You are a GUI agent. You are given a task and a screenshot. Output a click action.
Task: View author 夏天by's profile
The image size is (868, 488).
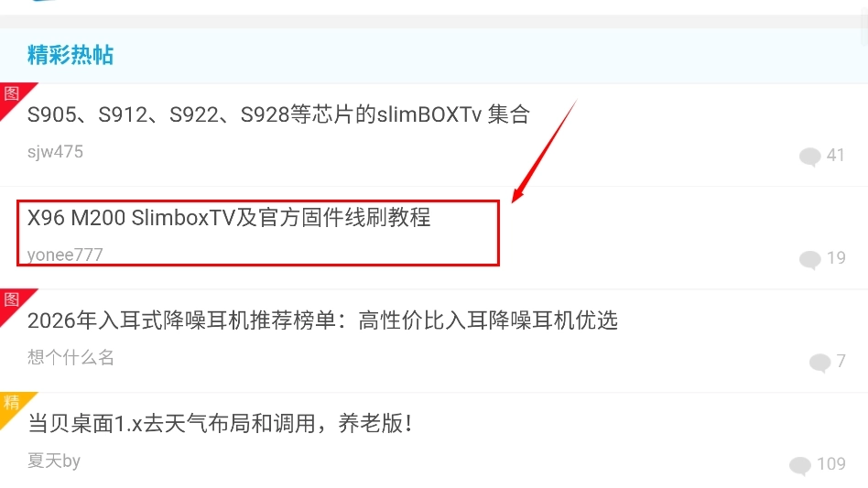(x=54, y=461)
